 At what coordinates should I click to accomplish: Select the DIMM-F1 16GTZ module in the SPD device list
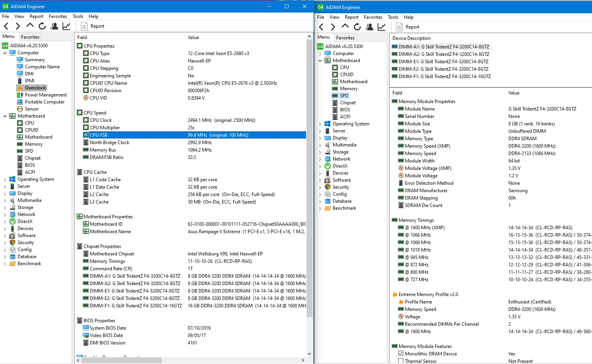pos(441,77)
